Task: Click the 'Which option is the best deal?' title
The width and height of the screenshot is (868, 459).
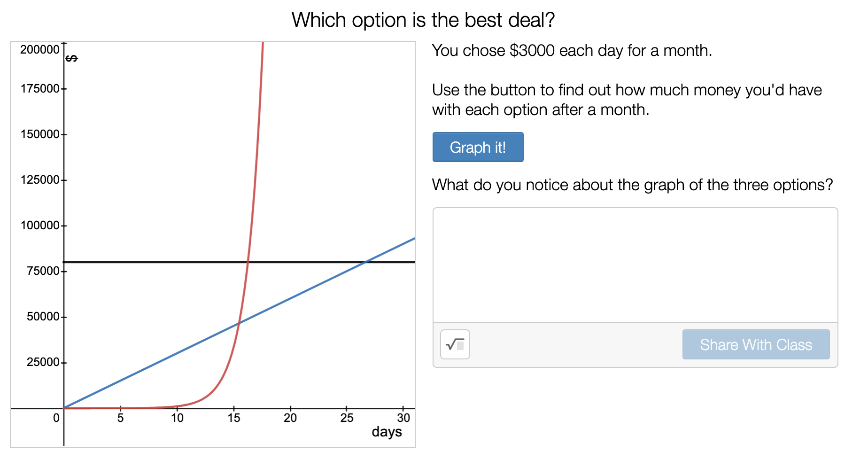Action: tap(423, 20)
